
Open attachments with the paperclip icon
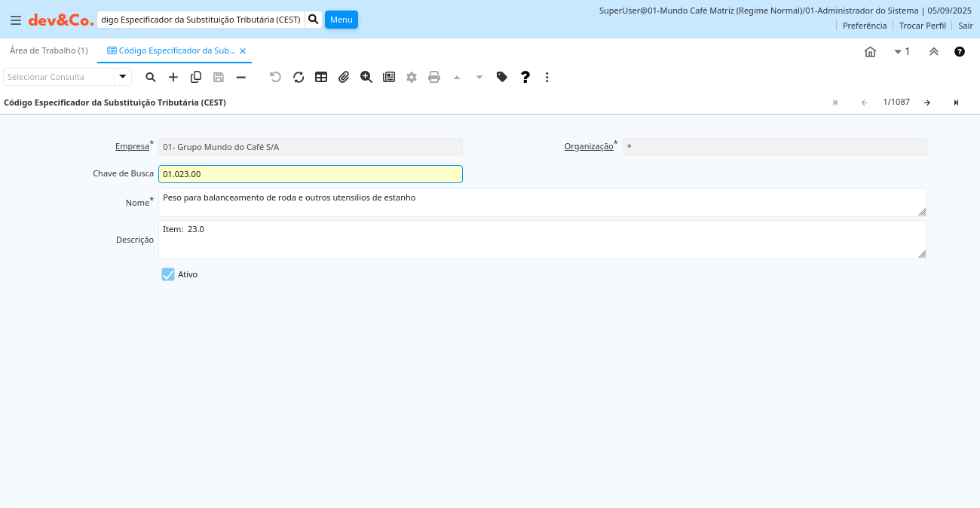coord(344,77)
